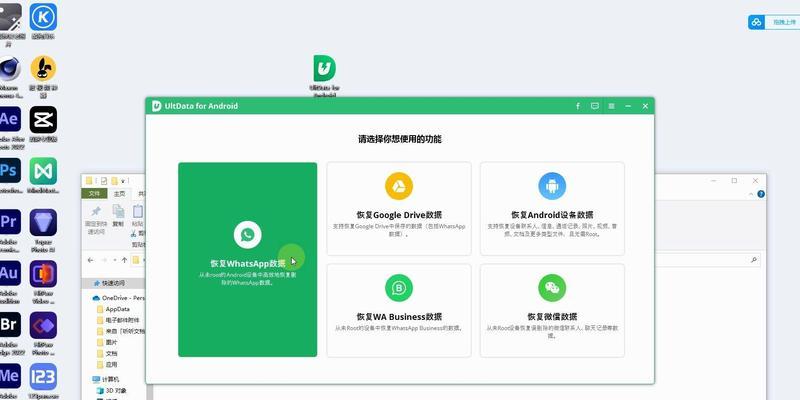
Task: Open the UltData for Android desktop shortcut
Action: (324, 76)
